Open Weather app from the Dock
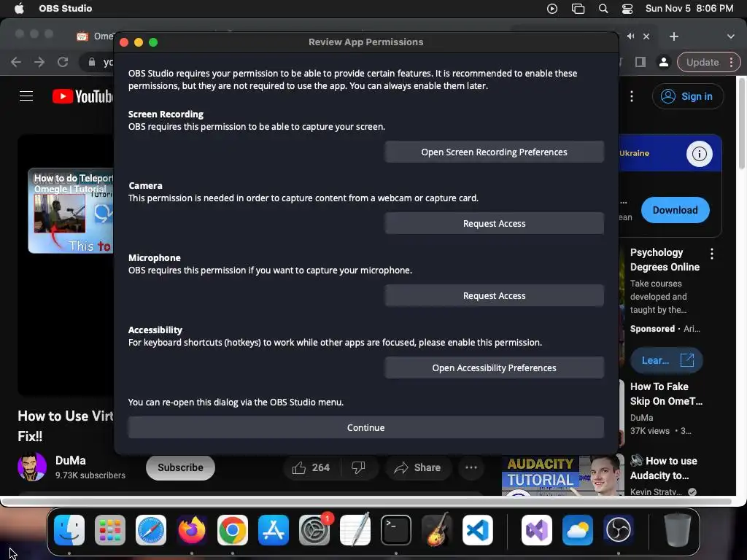This screenshot has width=747, height=560. click(578, 530)
